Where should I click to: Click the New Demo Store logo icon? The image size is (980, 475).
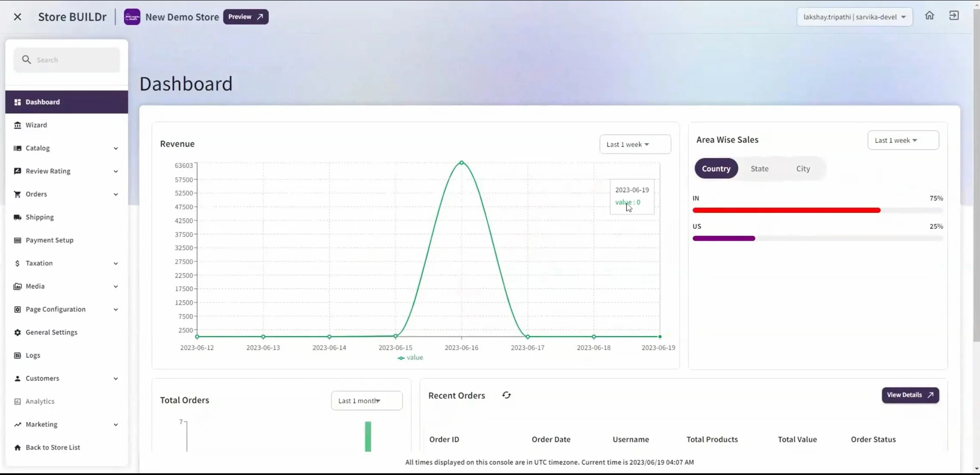coord(132,17)
